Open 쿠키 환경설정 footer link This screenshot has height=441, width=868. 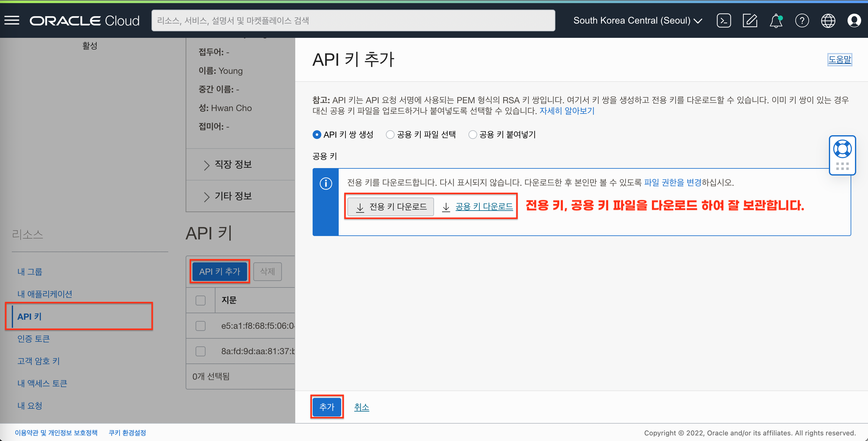point(127,433)
